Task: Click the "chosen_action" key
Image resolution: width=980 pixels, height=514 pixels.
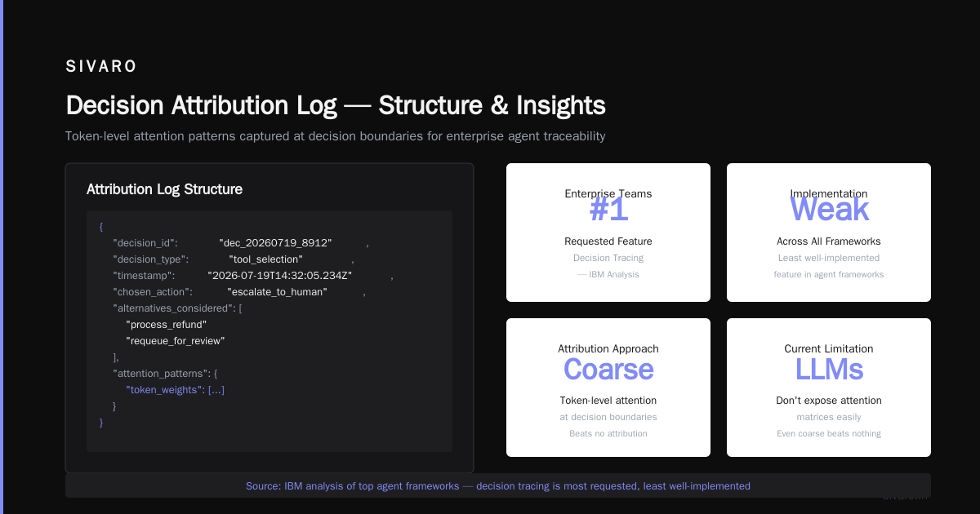Action: pos(153,292)
